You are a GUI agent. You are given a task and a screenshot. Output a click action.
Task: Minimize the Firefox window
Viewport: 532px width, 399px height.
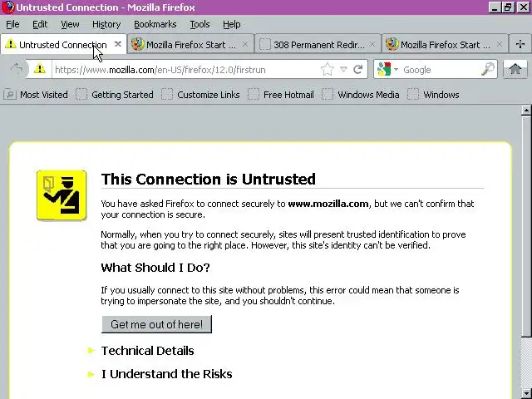495,7
